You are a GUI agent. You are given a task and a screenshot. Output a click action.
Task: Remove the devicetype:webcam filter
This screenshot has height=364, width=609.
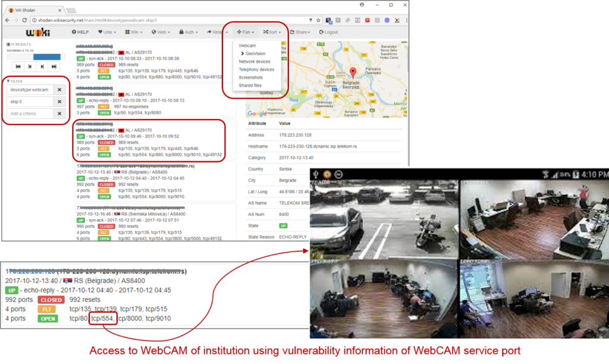coord(59,90)
